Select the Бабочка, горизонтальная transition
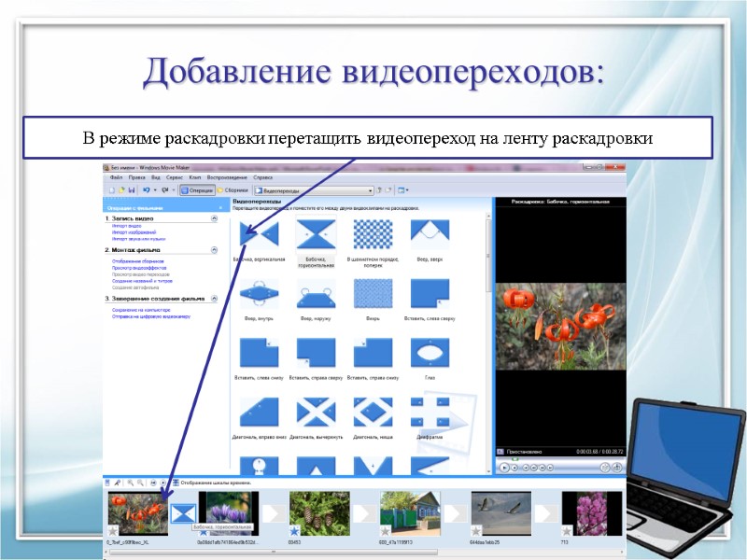The width and height of the screenshot is (747, 560). pyautogui.click(x=316, y=234)
